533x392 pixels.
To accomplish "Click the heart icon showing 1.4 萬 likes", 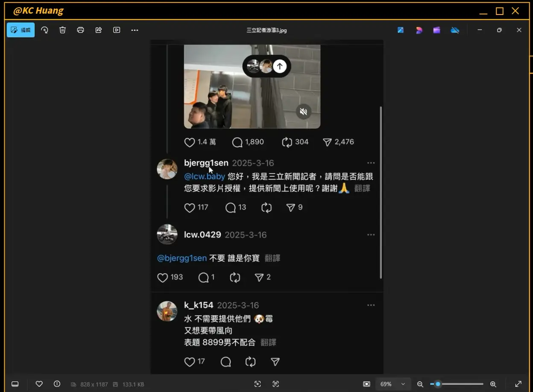I will click(x=189, y=142).
